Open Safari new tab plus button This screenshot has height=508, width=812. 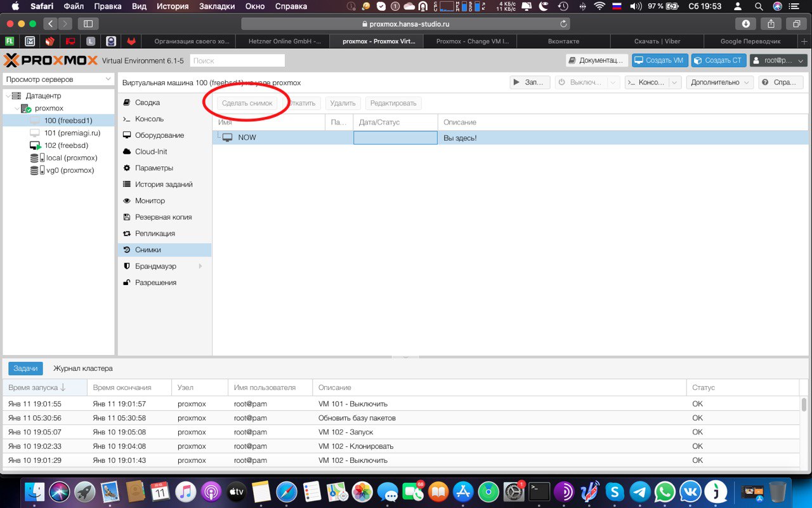804,41
